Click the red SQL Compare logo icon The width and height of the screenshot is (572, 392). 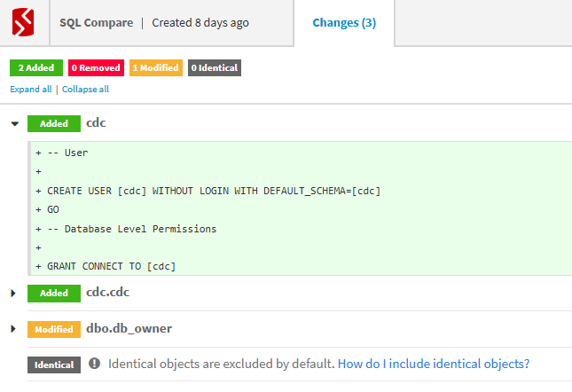[23, 23]
